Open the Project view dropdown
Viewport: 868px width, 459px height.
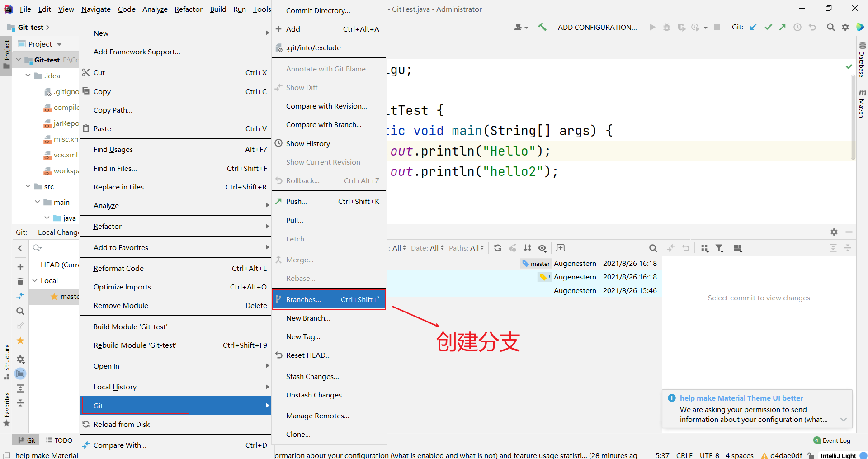click(59, 44)
